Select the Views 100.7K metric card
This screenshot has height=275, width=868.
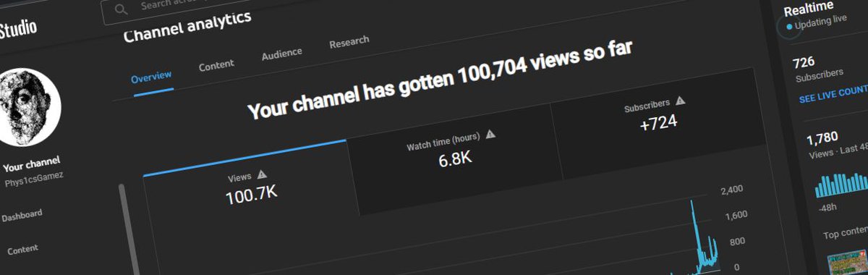(x=247, y=187)
